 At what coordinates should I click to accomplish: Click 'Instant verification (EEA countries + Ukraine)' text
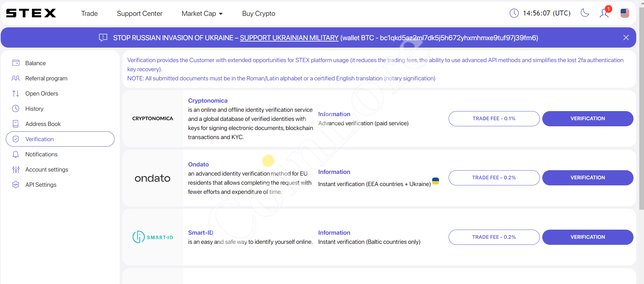[x=374, y=184]
